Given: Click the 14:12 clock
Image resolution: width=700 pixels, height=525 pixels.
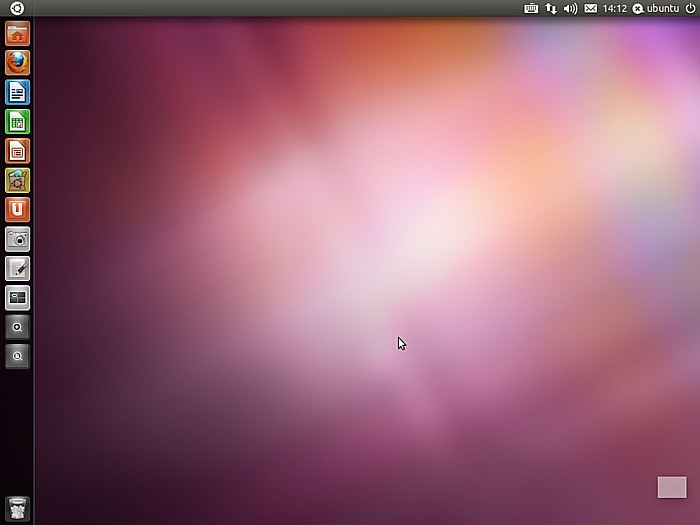Looking at the screenshot, I should pyautogui.click(x=614, y=8).
